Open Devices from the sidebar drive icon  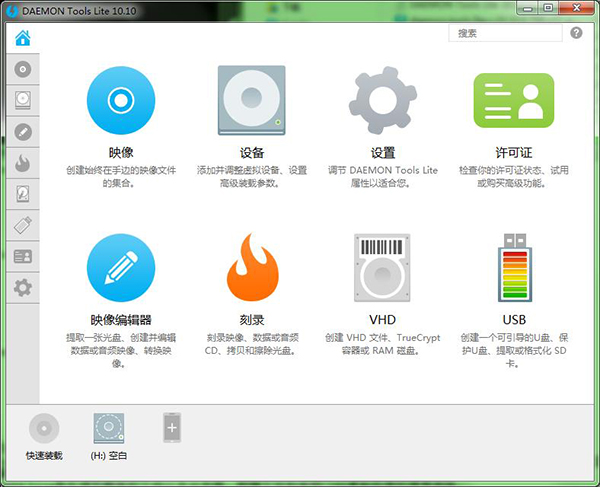23,101
